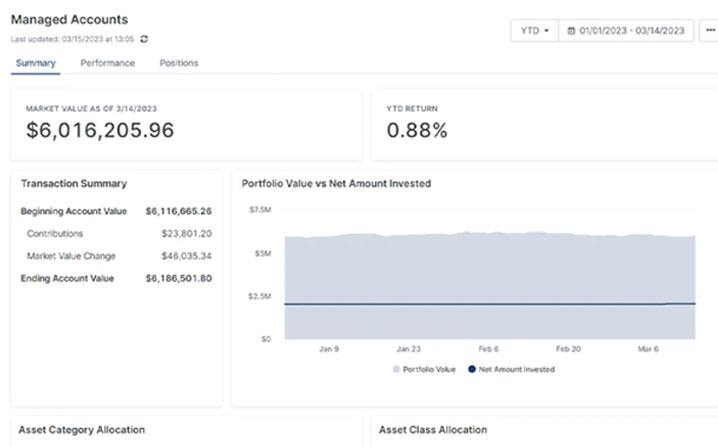
Task: Switch to the Positions tab
Action: point(179,63)
